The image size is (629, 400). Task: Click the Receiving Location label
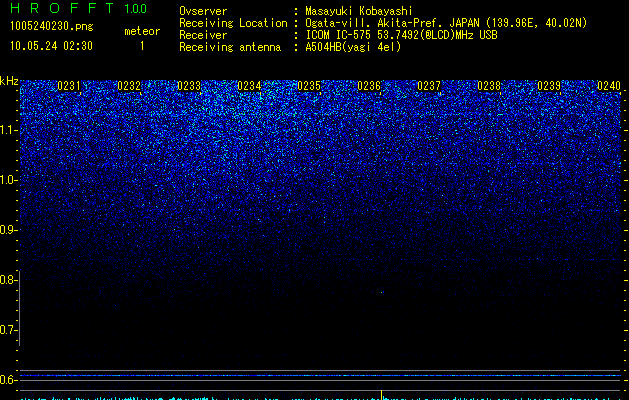(233, 23)
